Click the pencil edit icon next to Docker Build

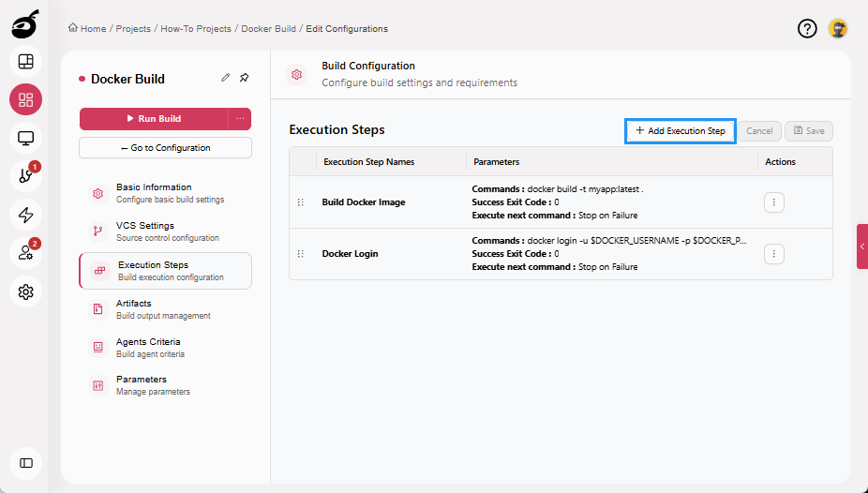tap(225, 78)
